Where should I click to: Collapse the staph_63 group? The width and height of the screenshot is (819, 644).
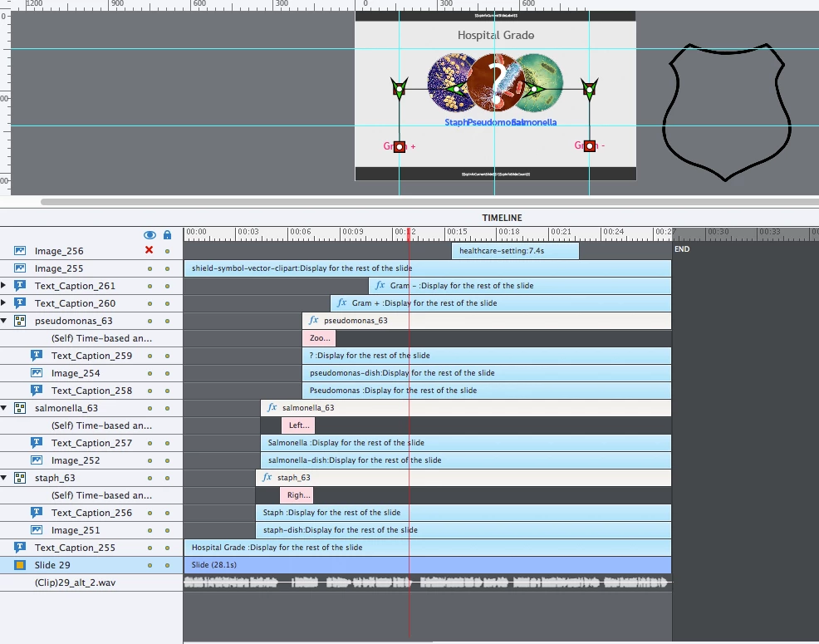tap(3, 478)
